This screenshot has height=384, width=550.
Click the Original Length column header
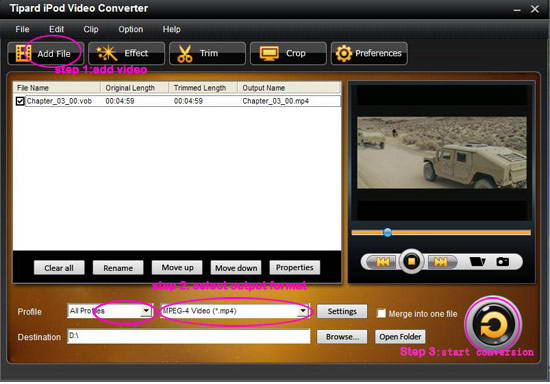click(134, 88)
